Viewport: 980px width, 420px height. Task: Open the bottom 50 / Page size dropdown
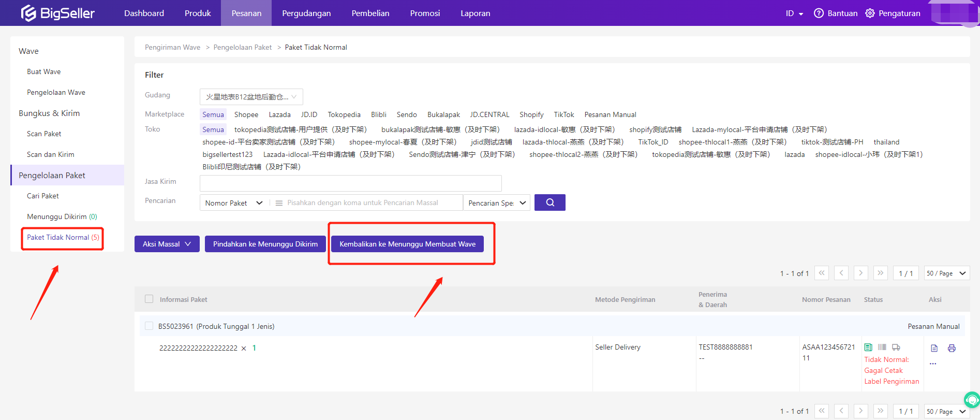tap(947, 411)
